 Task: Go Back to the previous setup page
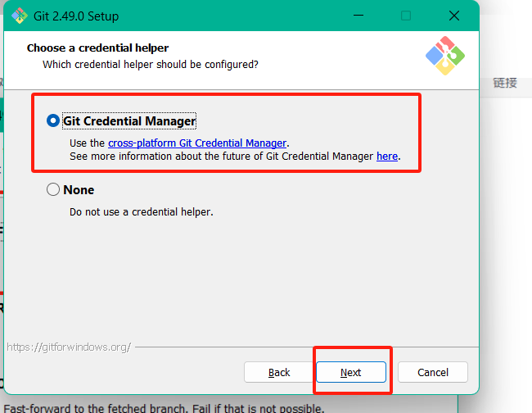279,372
